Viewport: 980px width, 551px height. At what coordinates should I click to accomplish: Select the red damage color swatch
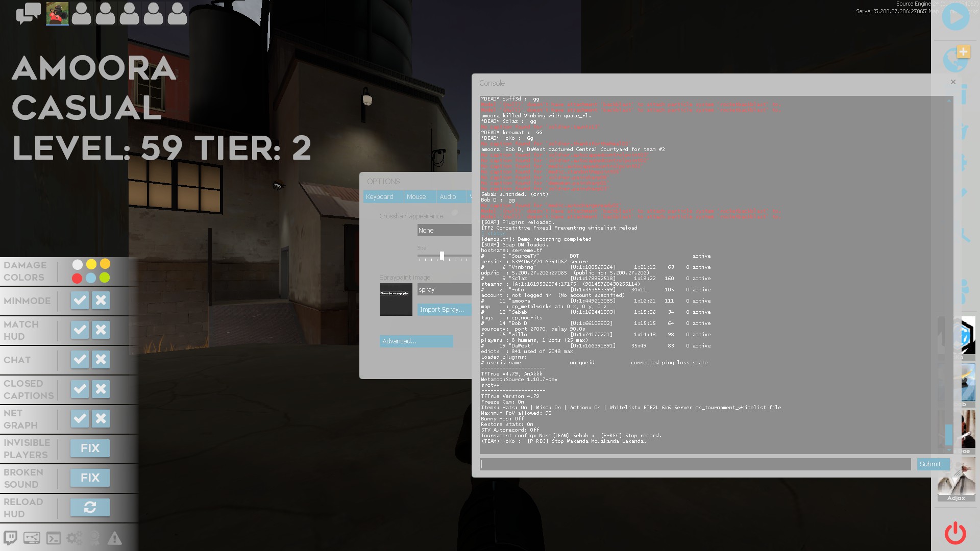click(x=77, y=278)
